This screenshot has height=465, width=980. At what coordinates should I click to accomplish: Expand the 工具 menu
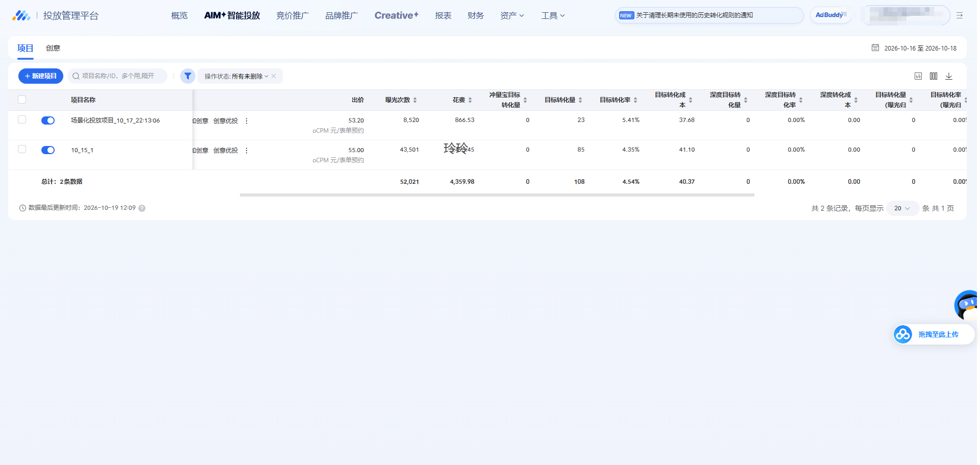pyautogui.click(x=553, y=15)
